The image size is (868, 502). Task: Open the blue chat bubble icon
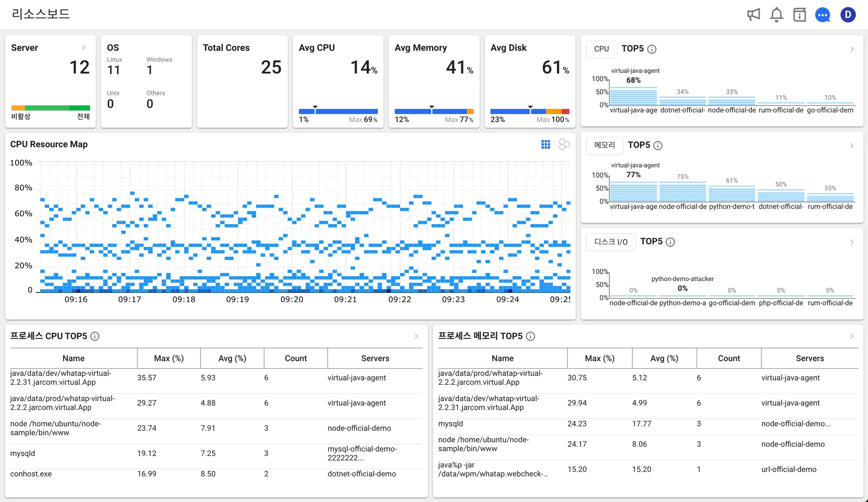pos(822,15)
